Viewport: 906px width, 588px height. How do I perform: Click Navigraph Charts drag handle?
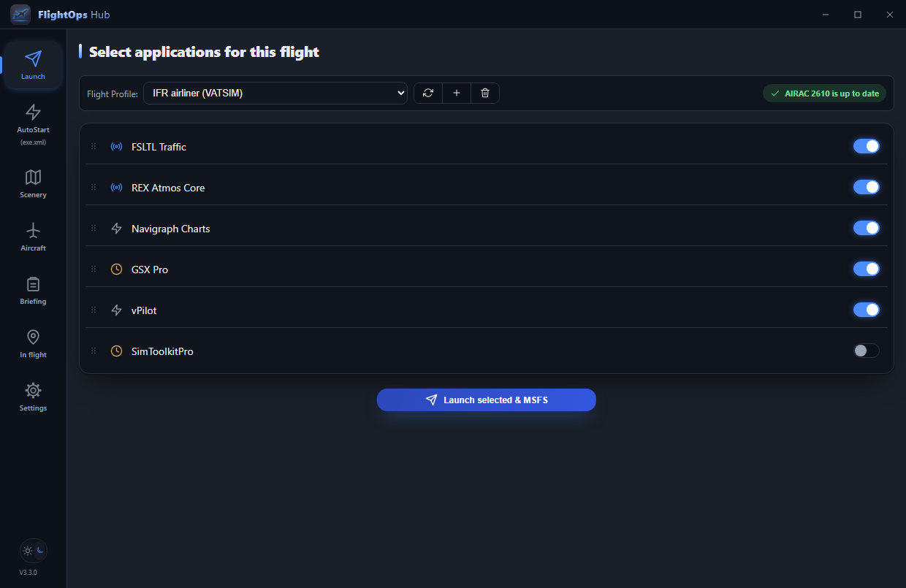pyautogui.click(x=94, y=229)
